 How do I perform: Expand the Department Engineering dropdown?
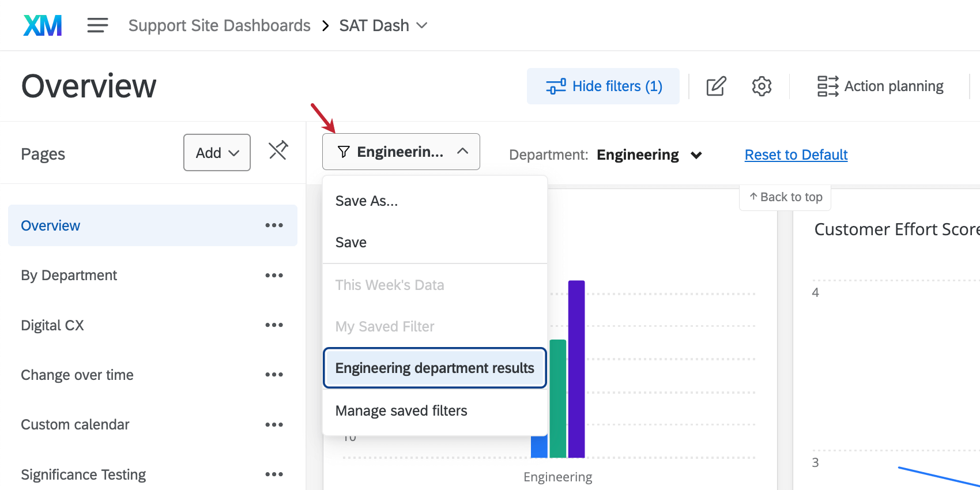coord(697,154)
